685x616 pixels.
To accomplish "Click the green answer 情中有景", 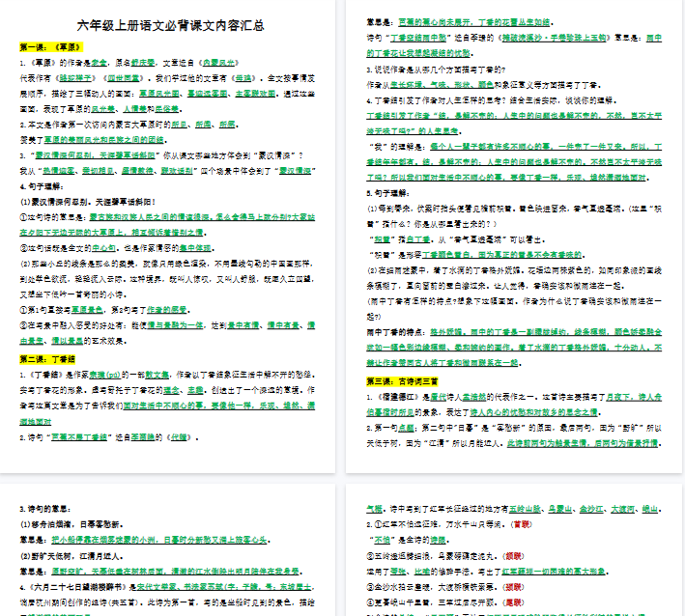I will [x=243, y=325].
